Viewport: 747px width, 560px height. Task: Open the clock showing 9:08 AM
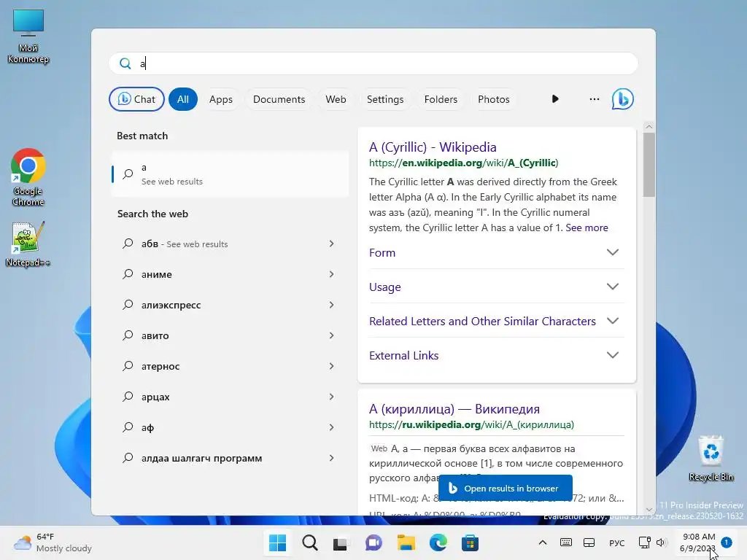point(698,542)
